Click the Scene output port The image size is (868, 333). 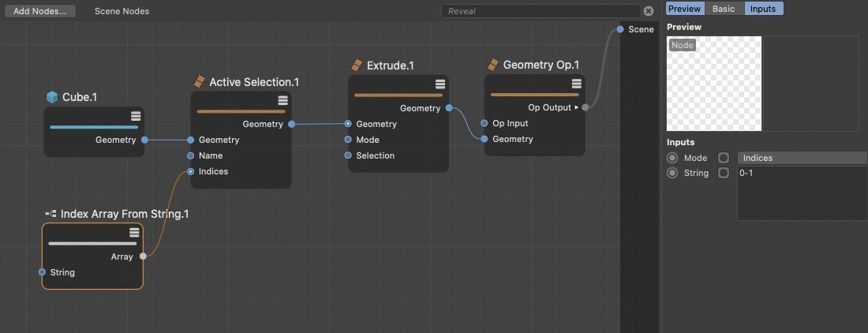coord(620,28)
